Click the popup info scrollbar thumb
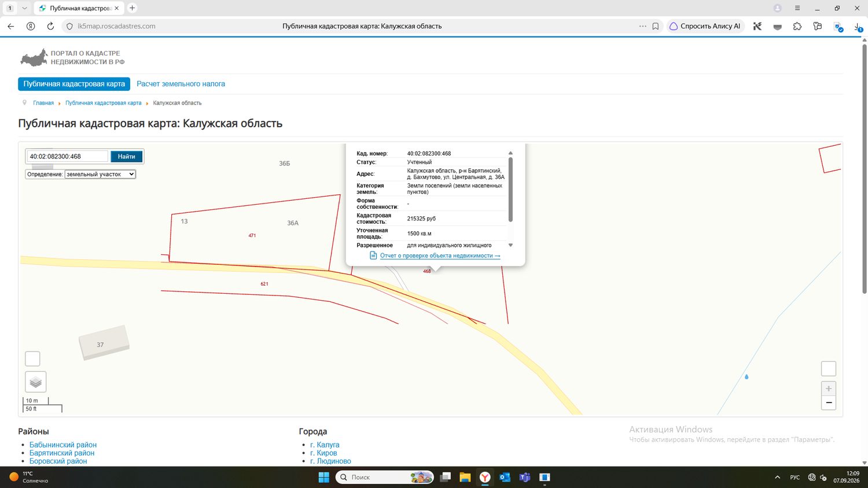This screenshot has width=868, height=488. click(x=510, y=189)
